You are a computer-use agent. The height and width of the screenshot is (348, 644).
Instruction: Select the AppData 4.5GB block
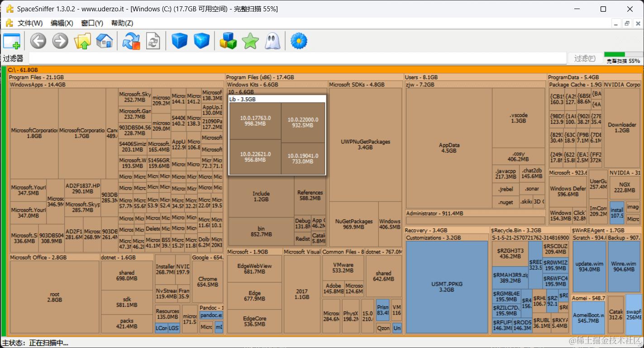click(449, 148)
